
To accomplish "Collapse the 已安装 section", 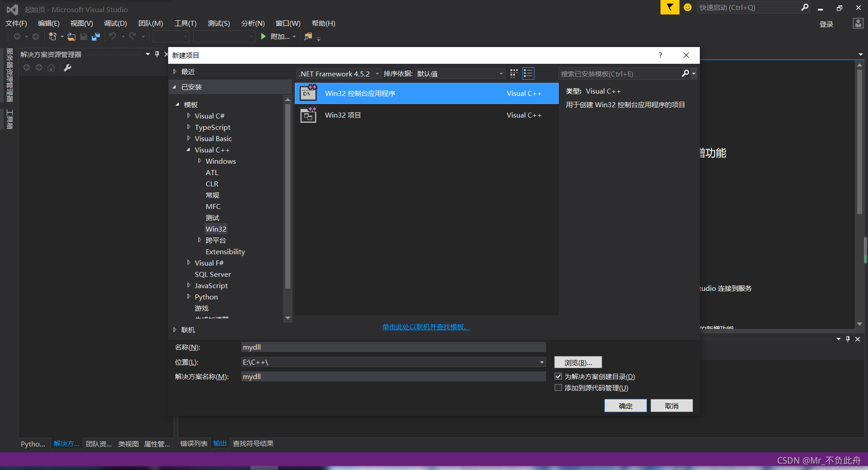I will (x=175, y=87).
